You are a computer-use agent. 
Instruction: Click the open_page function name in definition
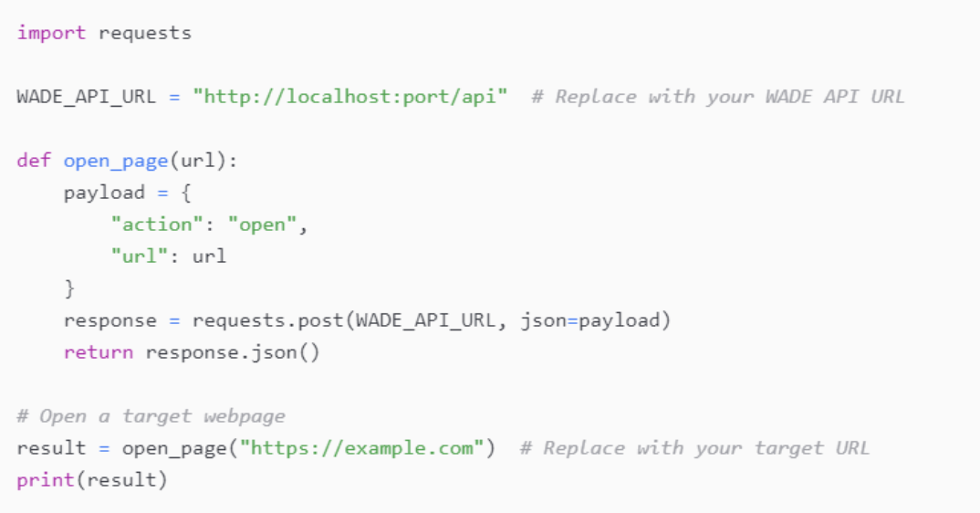pos(116,162)
